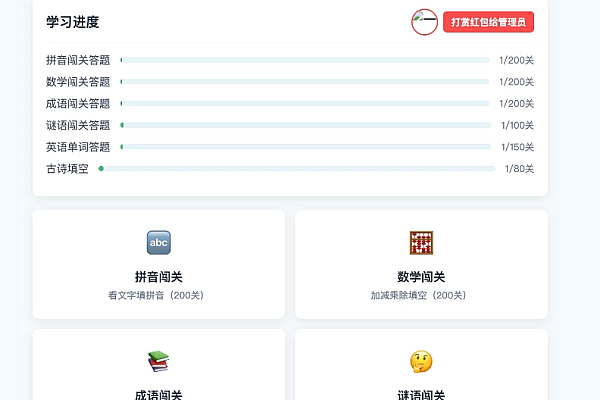Open the 谜语闯关 card title
The width and height of the screenshot is (600, 400).
(421, 395)
